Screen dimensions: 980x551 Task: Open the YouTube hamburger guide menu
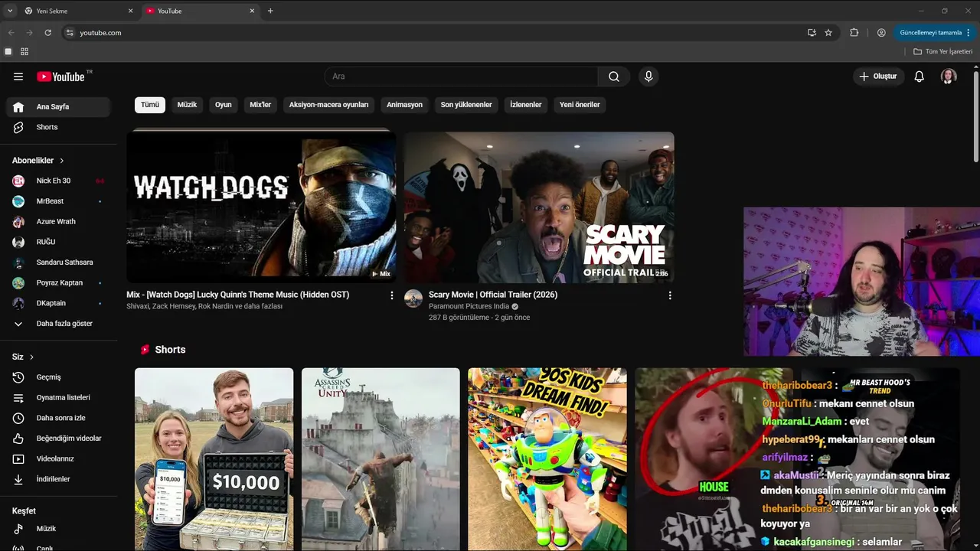18,77
